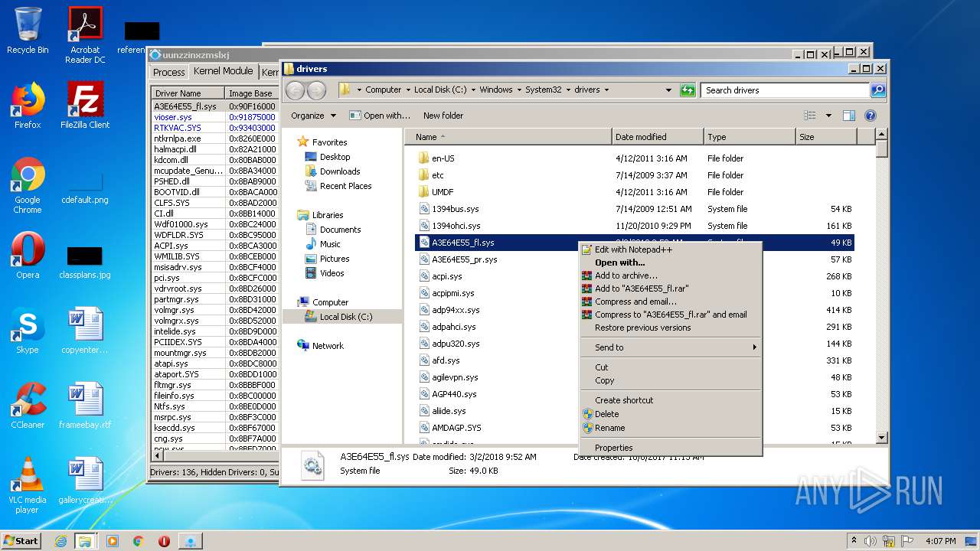
Task: Select Add to archive... option
Action: click(670, 275)
